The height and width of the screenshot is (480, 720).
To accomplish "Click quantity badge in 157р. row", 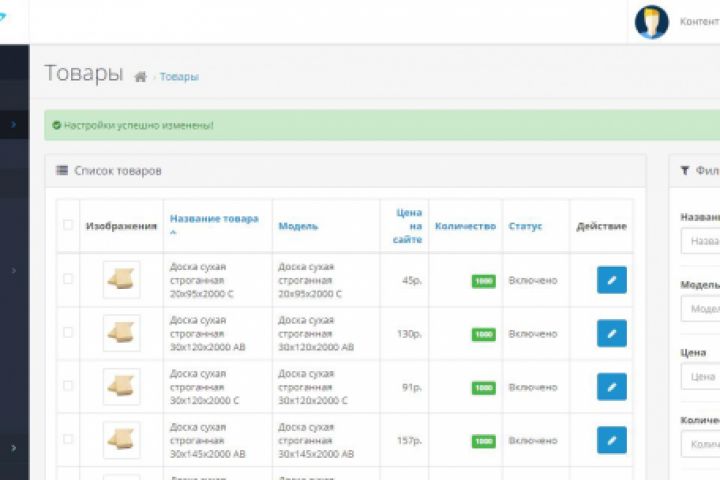I will pos(484,441).
